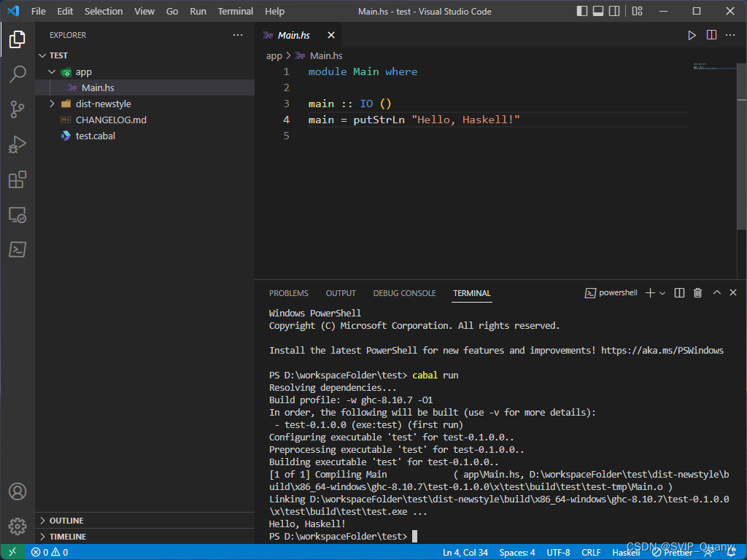
Task: Open the Run and Debug view
Action: pyautogui.click(x=18, y=144)
